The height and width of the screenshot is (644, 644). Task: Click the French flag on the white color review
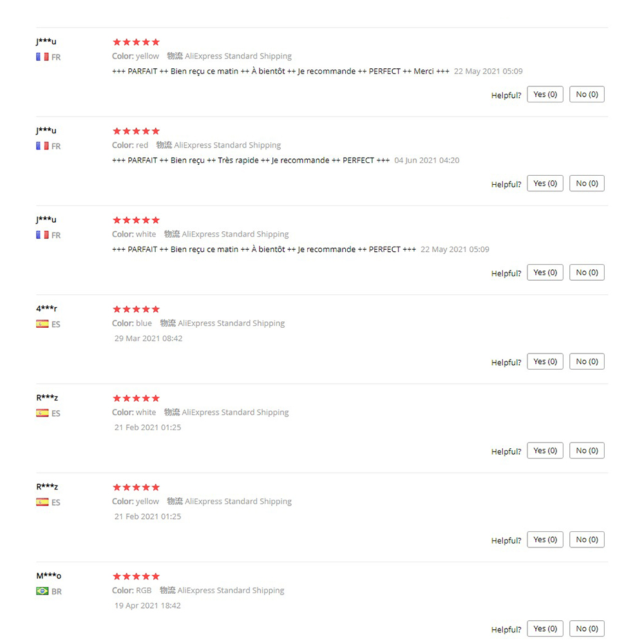43,235
